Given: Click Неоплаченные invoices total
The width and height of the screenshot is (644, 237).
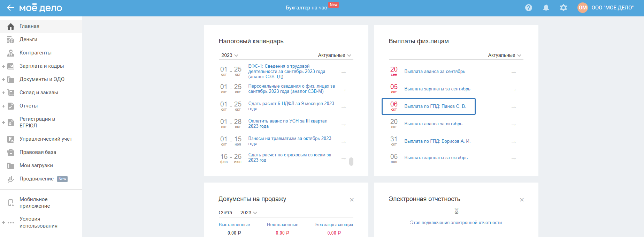Looking at the screenshot, I should point(283,233).
